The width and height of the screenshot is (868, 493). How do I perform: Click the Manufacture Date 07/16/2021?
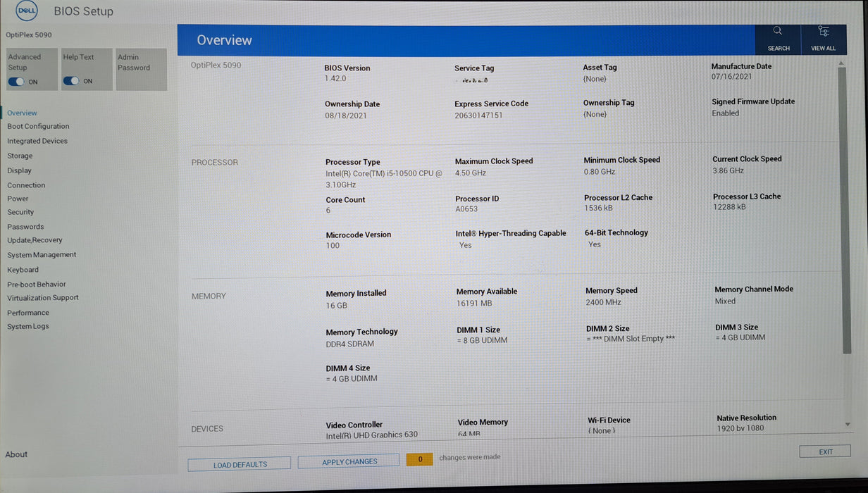pyautogui.click(x=732, y=77)
